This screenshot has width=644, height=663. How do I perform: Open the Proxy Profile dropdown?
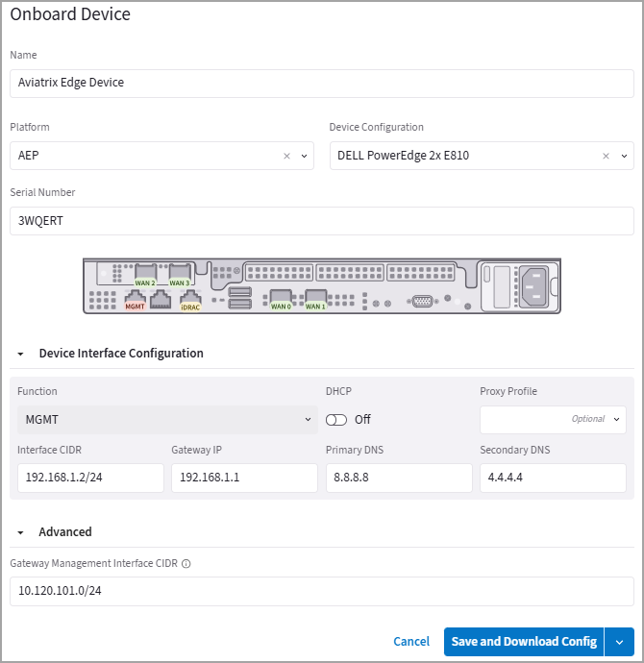553,419
